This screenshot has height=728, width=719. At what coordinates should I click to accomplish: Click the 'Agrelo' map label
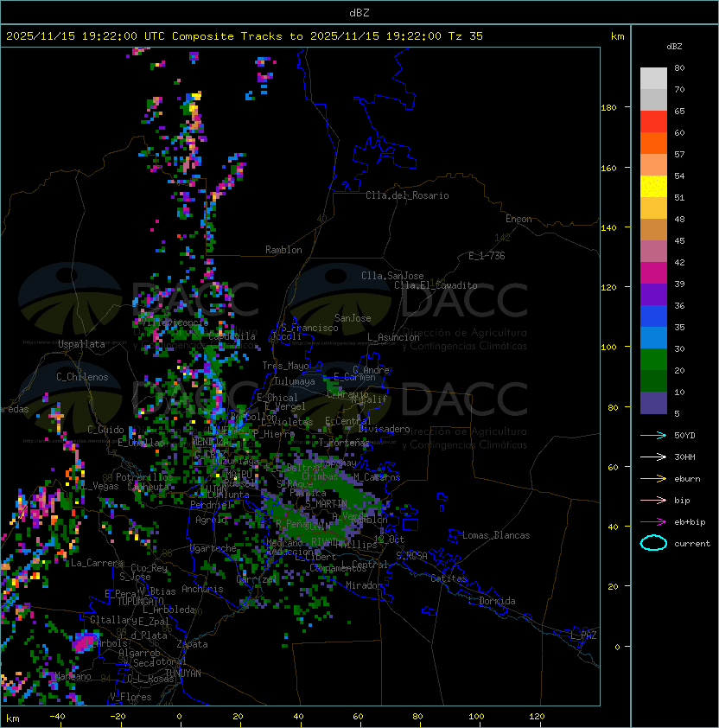(211, 520)
